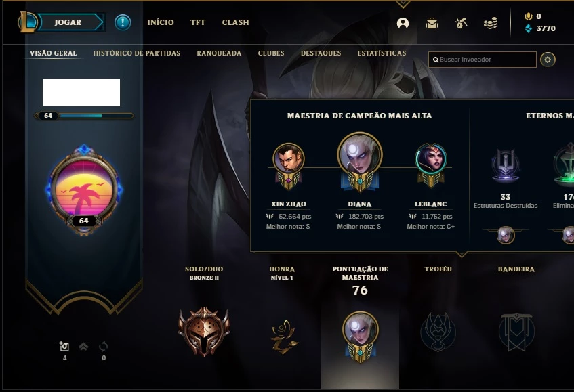Open the TFT navigation link

pos(198,22)
